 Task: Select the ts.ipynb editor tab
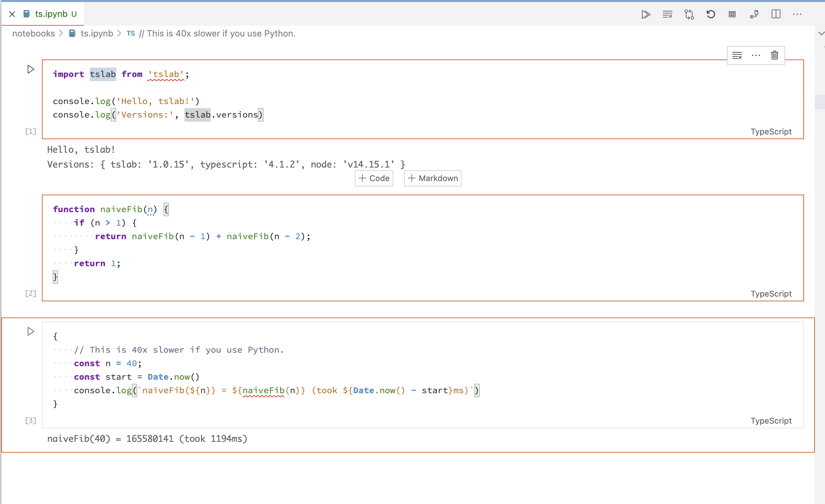[x=51, y=14]
